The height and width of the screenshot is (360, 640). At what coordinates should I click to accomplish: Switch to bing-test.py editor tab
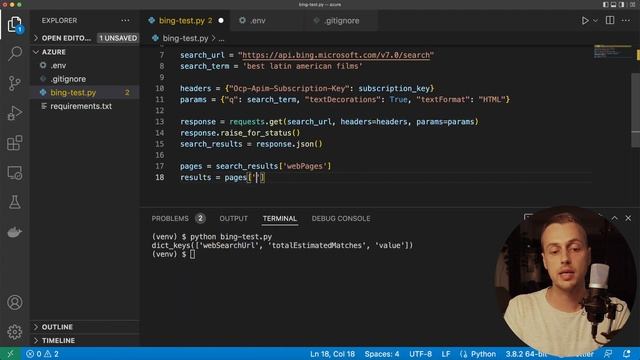coord(186,20)
